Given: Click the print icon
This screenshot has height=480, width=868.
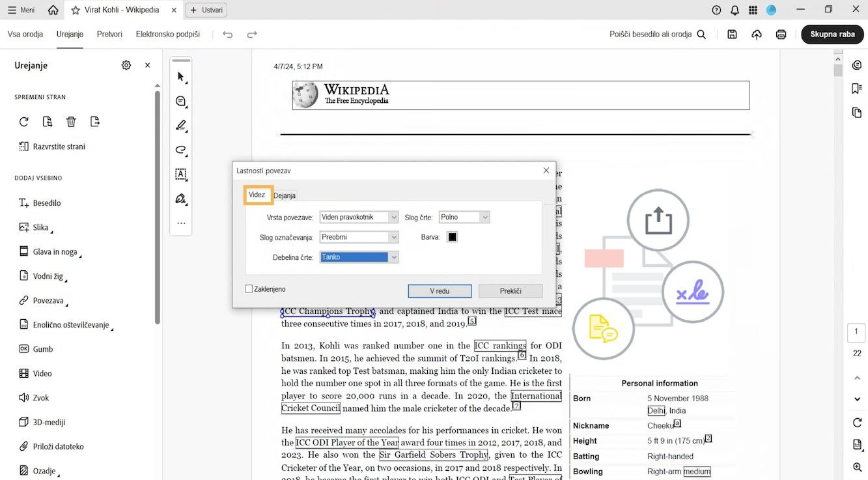Looking at the screenshot, I should pos(781,35).
